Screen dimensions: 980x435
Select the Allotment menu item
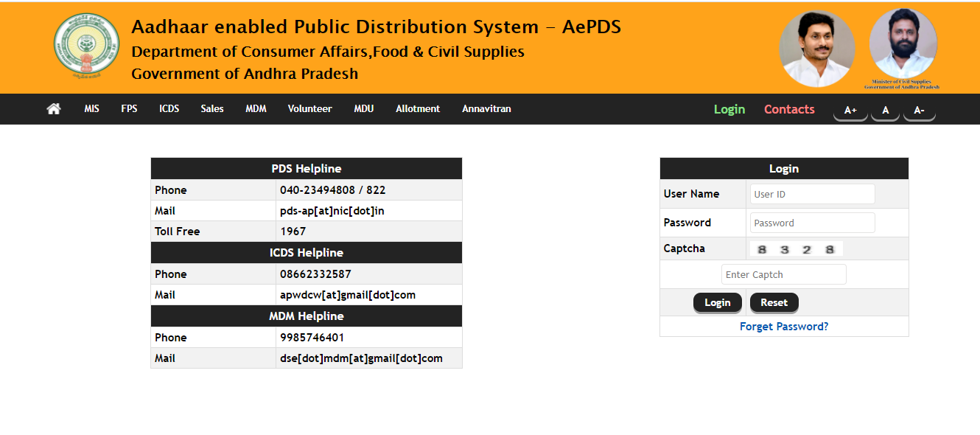pyautogui.click(x=418, y=109)
